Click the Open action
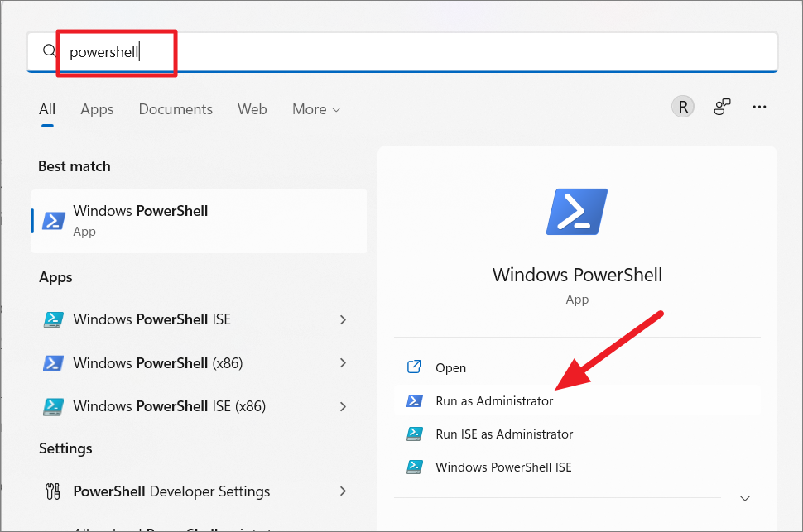This screenshot has width=803, height=532. (577, 367)
